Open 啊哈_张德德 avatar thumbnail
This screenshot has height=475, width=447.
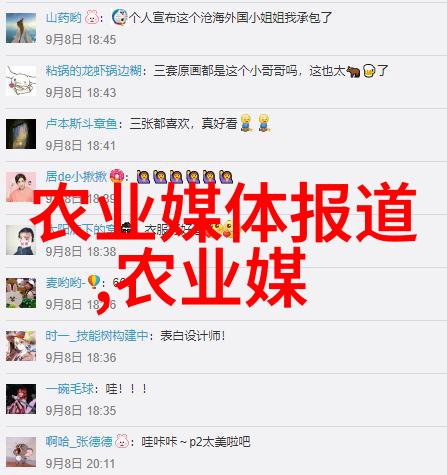coord(21,452)
